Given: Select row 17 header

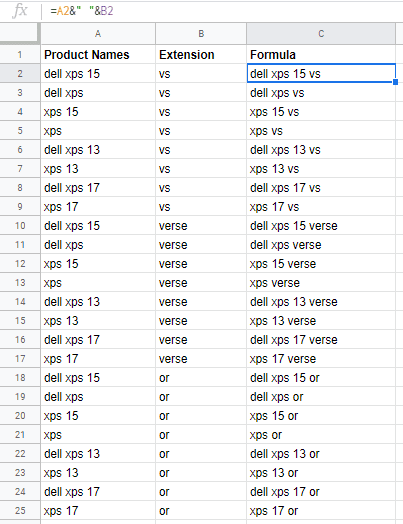Looking at the screenshot, I should pyautogui.click(x=20, y=359).
